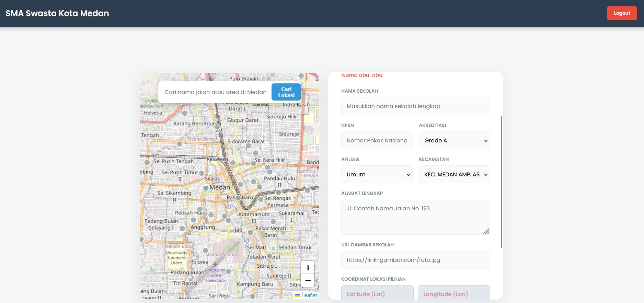644x303 pixels.
Task: Select the map marker beside Medan label
Action: [x=206, y=188]
